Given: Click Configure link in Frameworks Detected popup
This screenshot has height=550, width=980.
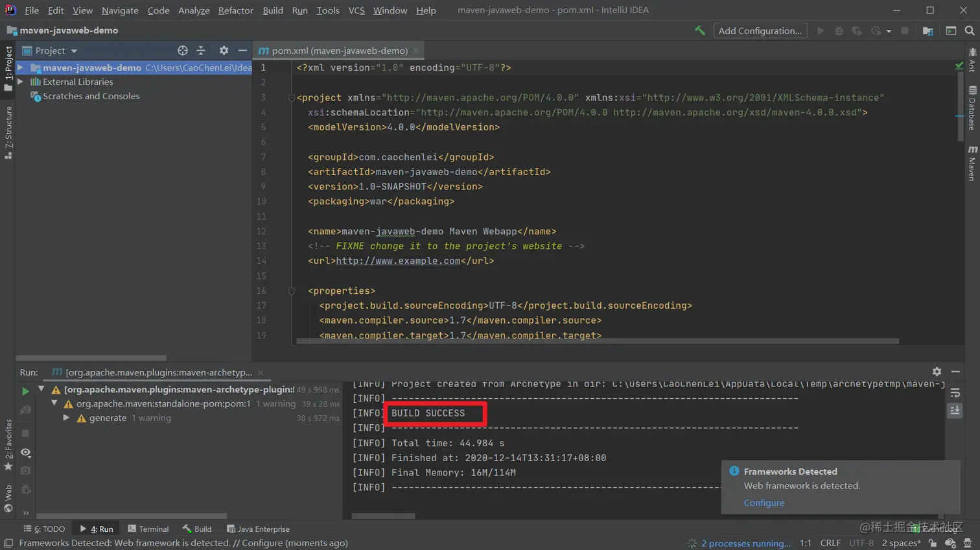Looking at the screenshot, I should (764, 503).
